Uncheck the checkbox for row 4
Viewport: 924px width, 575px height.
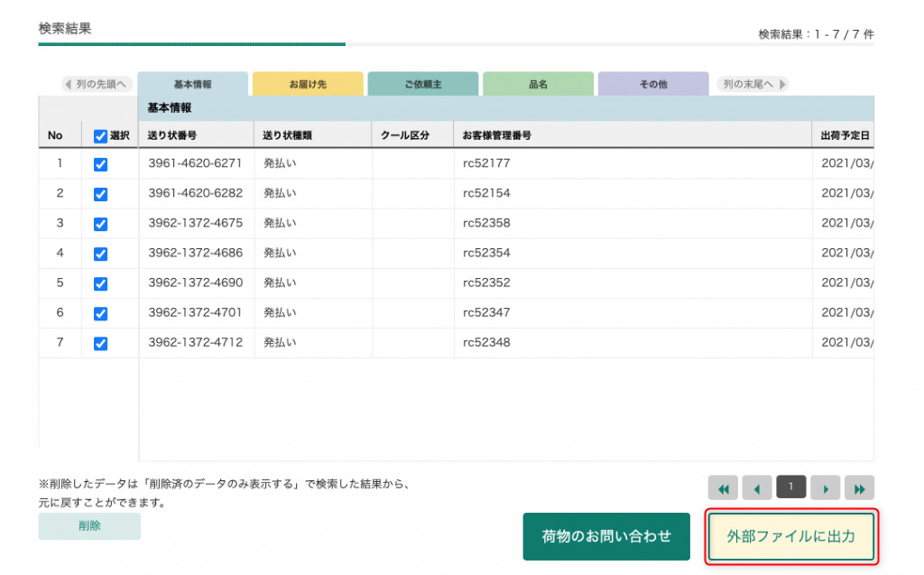(101, 254)
